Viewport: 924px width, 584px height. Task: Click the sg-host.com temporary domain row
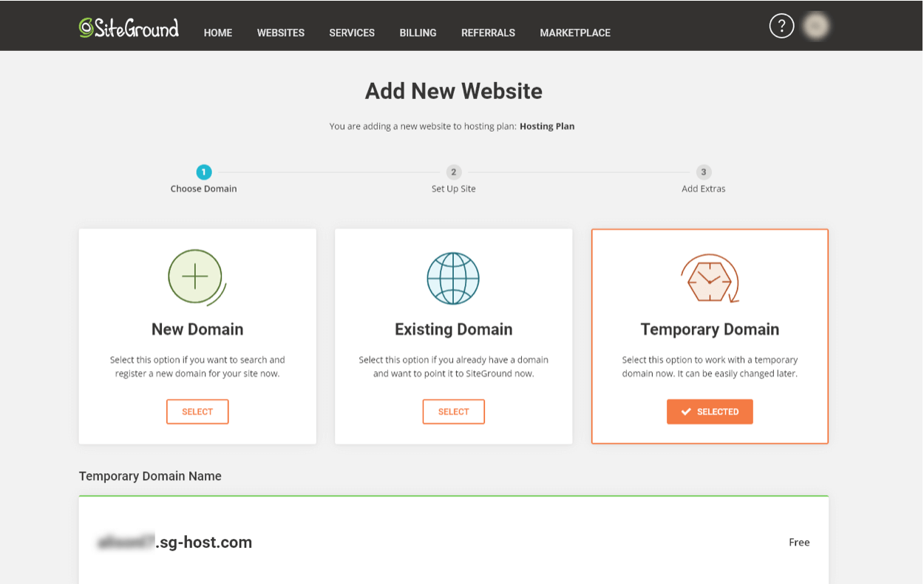coord(453,542)
